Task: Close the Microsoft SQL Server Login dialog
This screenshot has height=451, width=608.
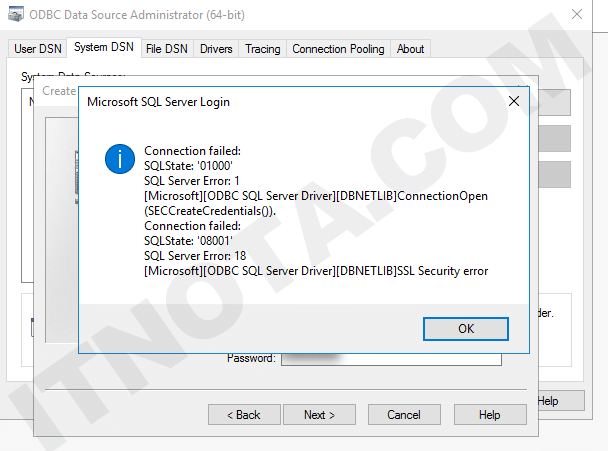Action: 514,101
